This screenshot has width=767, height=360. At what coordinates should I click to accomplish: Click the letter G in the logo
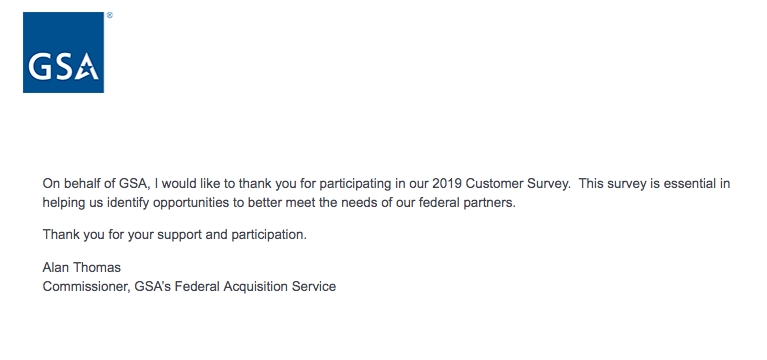tap(39, 67)
